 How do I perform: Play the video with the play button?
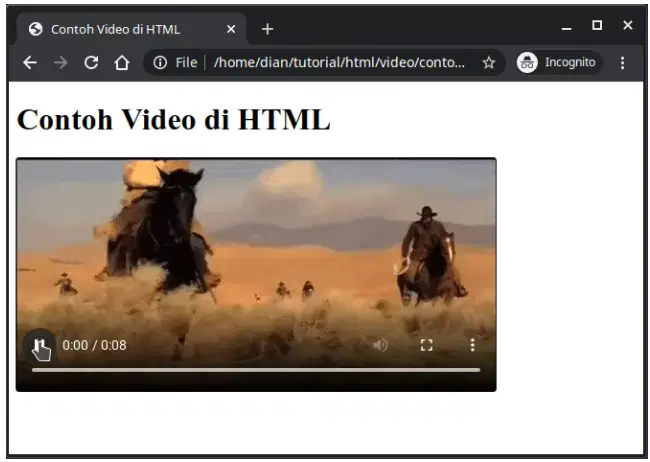click(x=40, y=345)
